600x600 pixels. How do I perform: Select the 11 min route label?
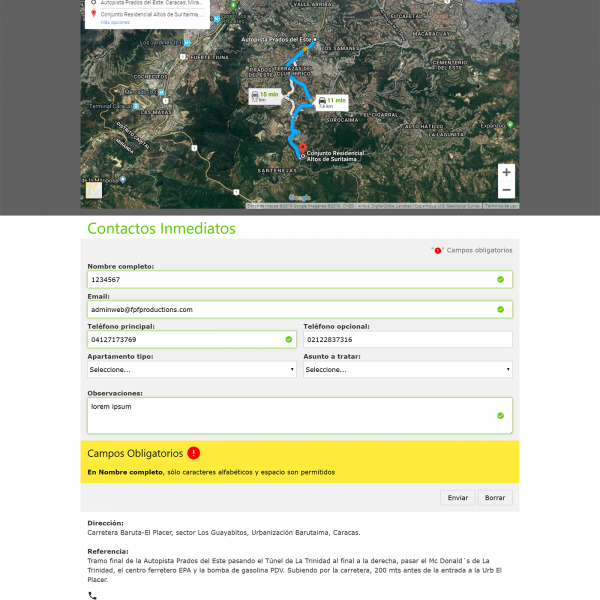[x=332, y=102]
